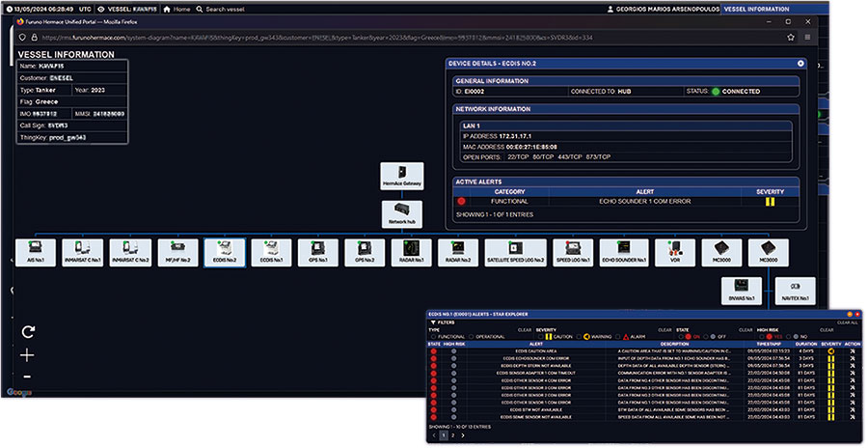Open the NAVTEX No.1 device node
This screenshot has width=868, height=448.
point(795,291)
